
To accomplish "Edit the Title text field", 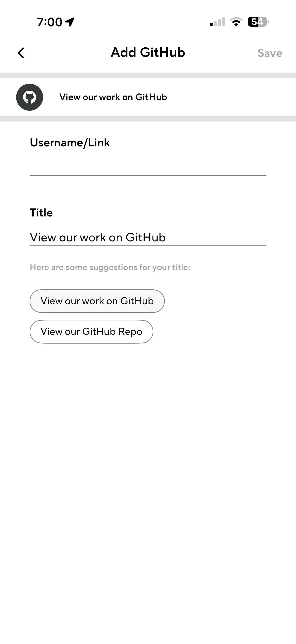I will pos(148,237).
